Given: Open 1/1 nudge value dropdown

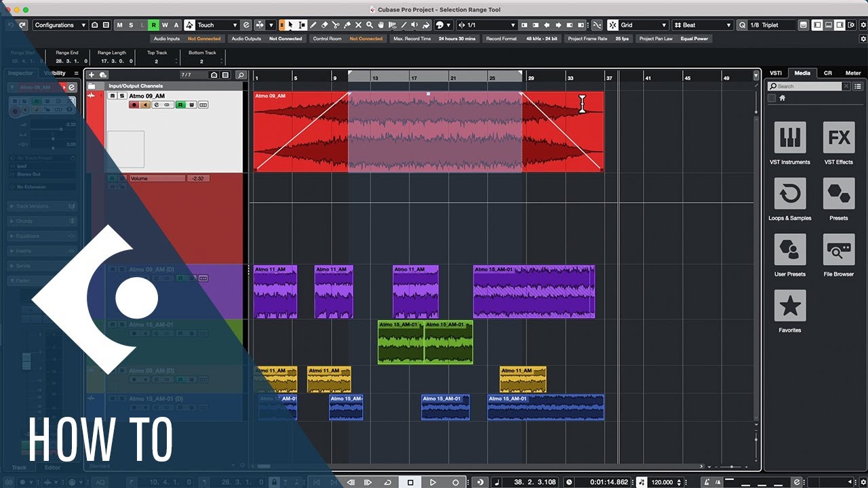Looking at the screenshot, I should (488, 25).
